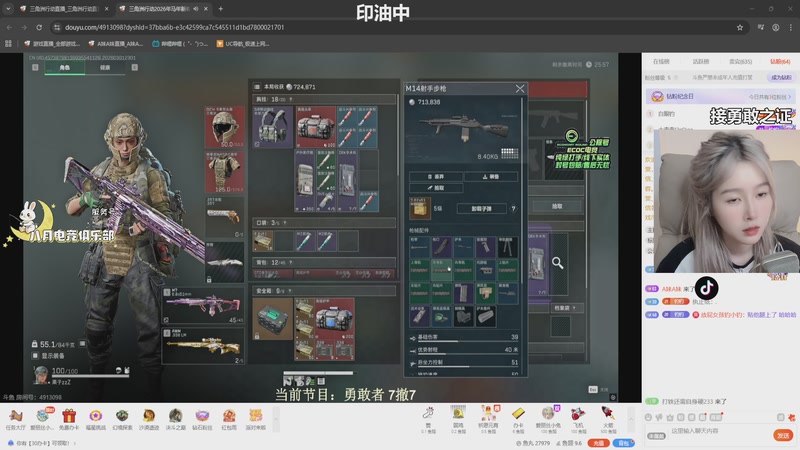Open the 贵宾(635) tab

coord(740,61)
